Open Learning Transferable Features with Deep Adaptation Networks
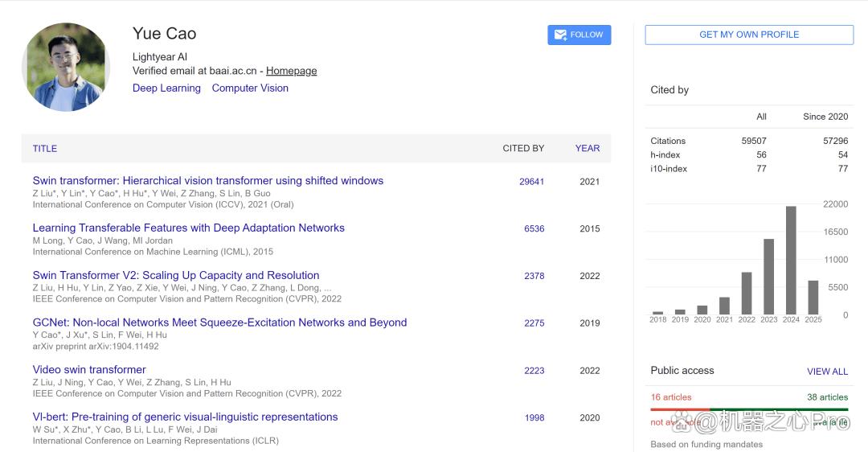This screenshot has width=868, height=452. coord(188,228)
